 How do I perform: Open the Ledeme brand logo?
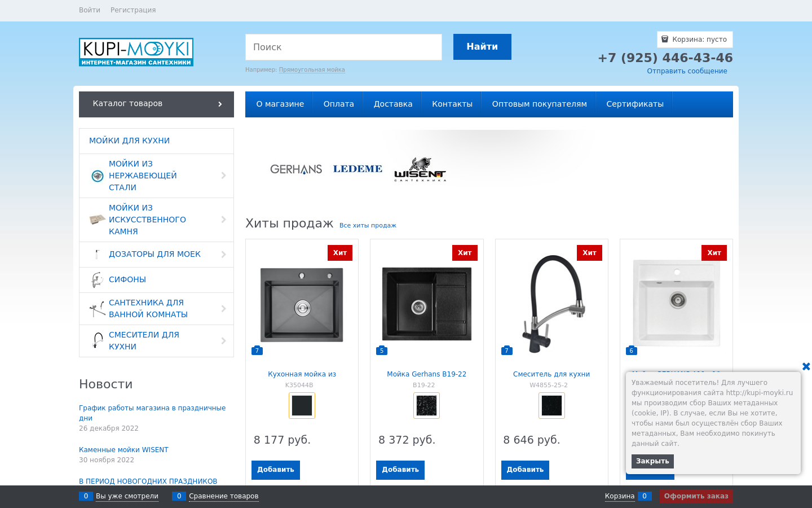click(358, 169)
